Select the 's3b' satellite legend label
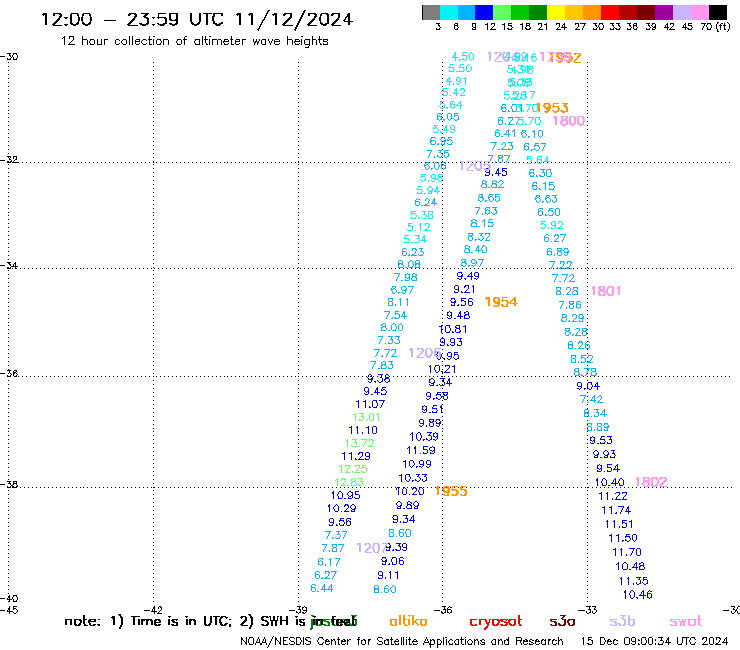The width and height of the screenshot is (740, 650). 622,621
